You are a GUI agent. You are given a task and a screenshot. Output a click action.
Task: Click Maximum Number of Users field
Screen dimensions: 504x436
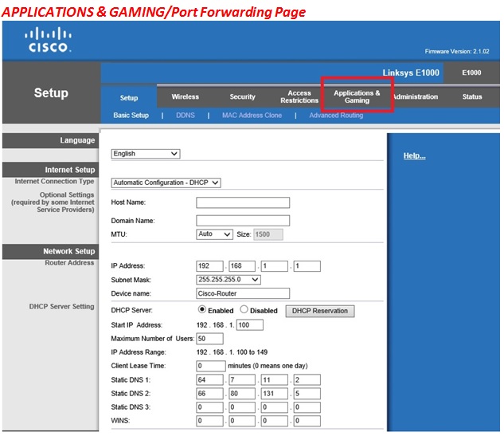click(209, 339)
